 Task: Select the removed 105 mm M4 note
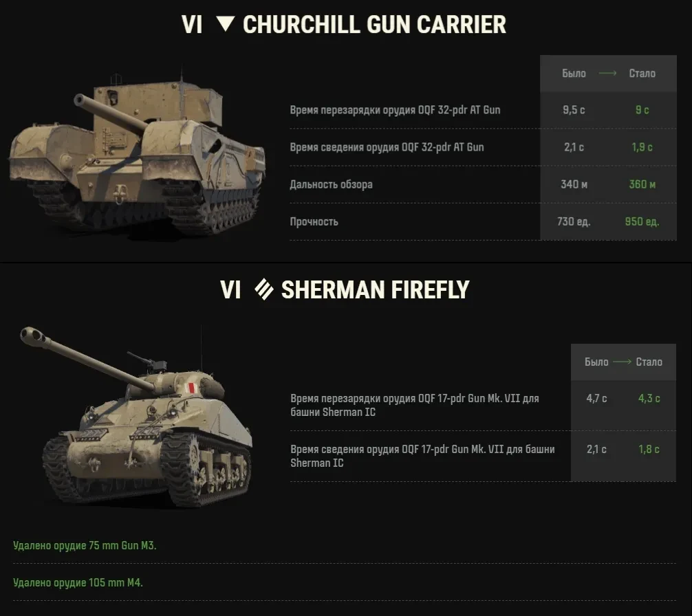[78, 582]
